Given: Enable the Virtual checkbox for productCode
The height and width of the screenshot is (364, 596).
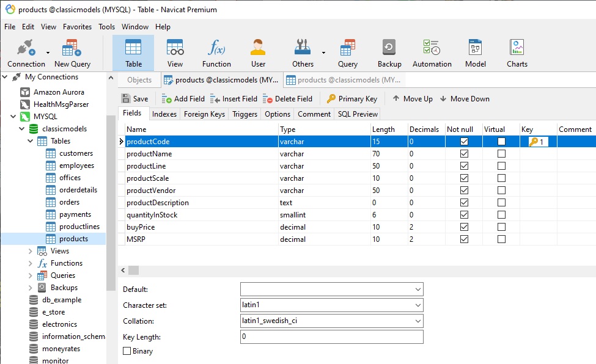Looking at the screenshot, I should [501, 141].
